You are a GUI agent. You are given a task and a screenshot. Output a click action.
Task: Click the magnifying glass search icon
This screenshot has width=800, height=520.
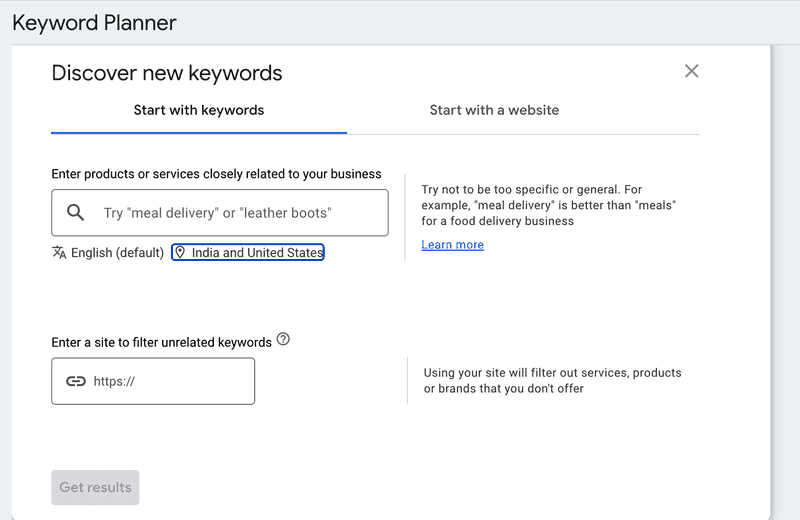tap(76, 212)
